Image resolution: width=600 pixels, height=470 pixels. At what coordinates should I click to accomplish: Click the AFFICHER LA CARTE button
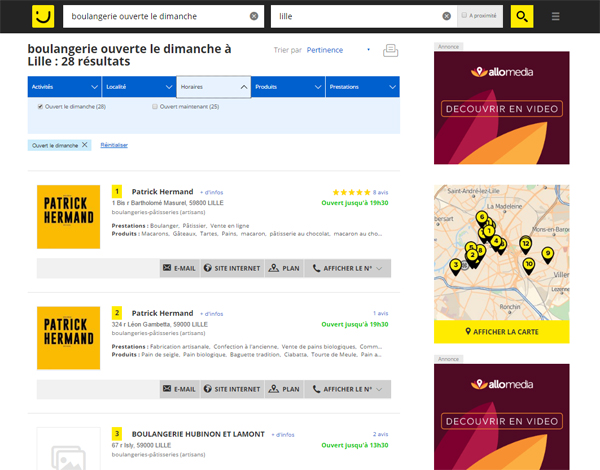[x=502, y=332]
